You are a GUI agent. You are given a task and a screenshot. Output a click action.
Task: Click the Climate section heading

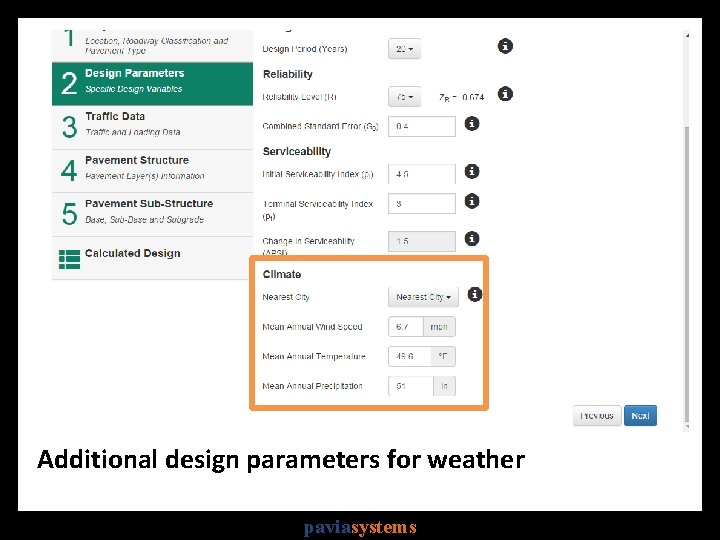pos(282,274)
